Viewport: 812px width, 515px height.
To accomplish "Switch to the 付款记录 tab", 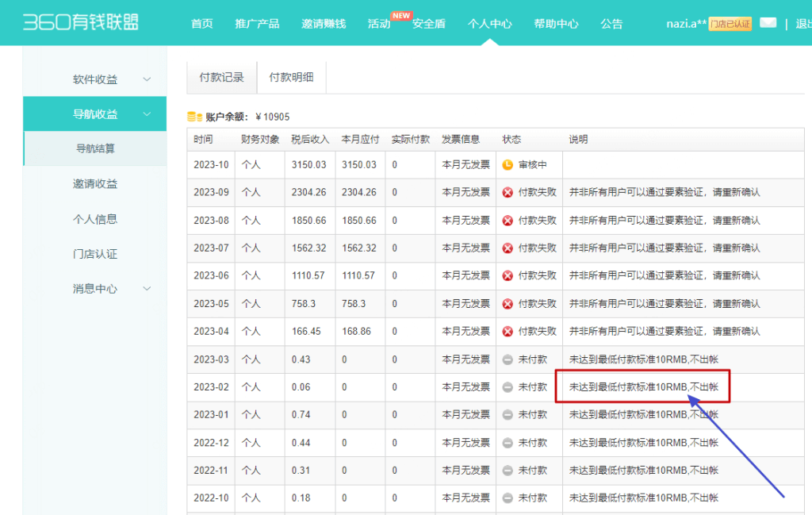I will [x=222, y=77].
